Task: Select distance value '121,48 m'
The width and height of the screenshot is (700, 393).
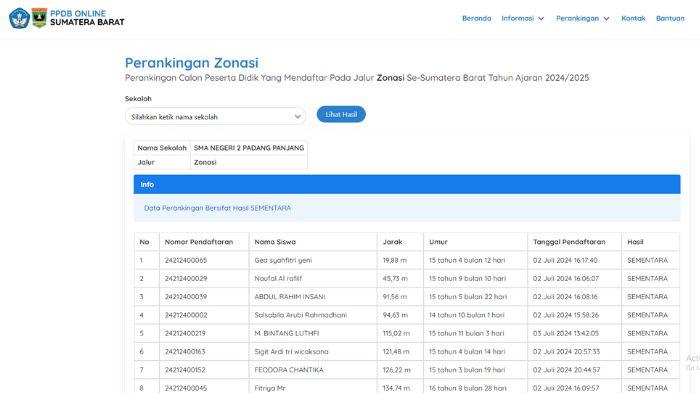Action: tap(396, 352)
